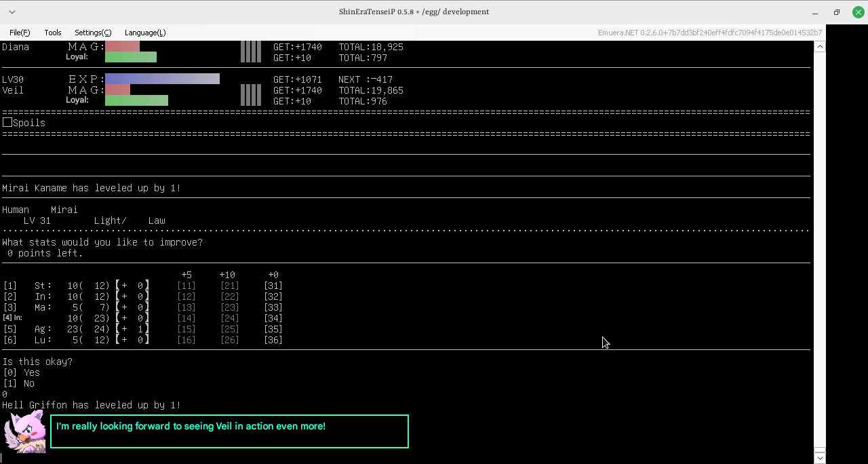Click the 'TOTAL:976' value

363,101
